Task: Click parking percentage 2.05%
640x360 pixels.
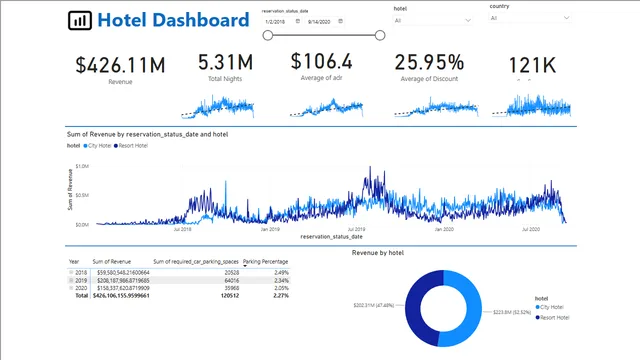Action: click(x=281, y=288)
